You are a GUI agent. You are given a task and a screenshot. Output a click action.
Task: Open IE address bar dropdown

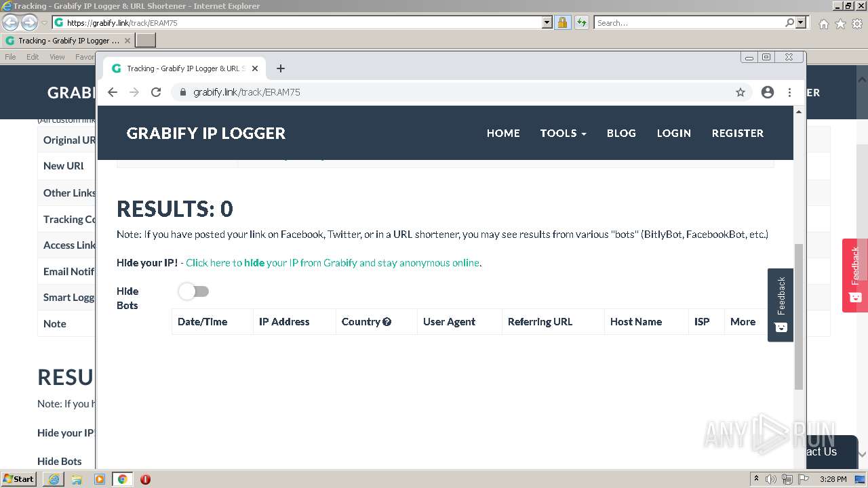coord(547,22)
